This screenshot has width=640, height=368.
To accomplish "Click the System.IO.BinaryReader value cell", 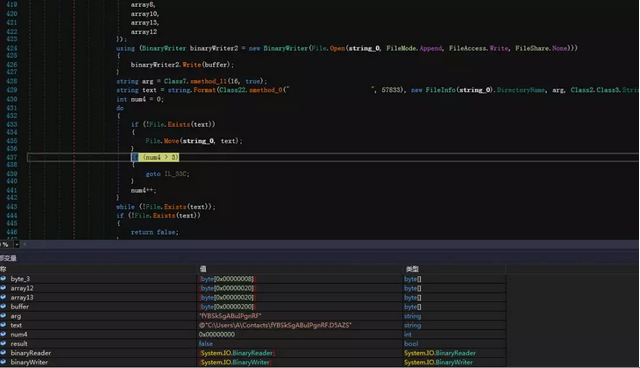I will [x=237, y=353].
